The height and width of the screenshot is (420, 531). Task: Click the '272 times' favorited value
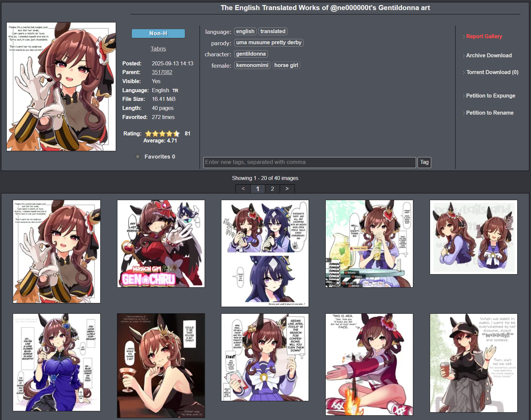(163, 117)
